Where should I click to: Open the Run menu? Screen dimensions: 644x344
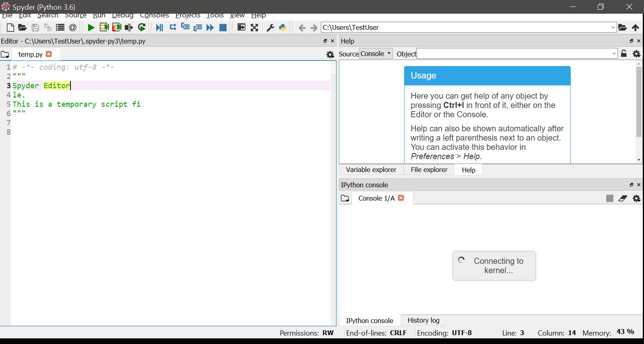pyautogui.click(x=99, y=15)
